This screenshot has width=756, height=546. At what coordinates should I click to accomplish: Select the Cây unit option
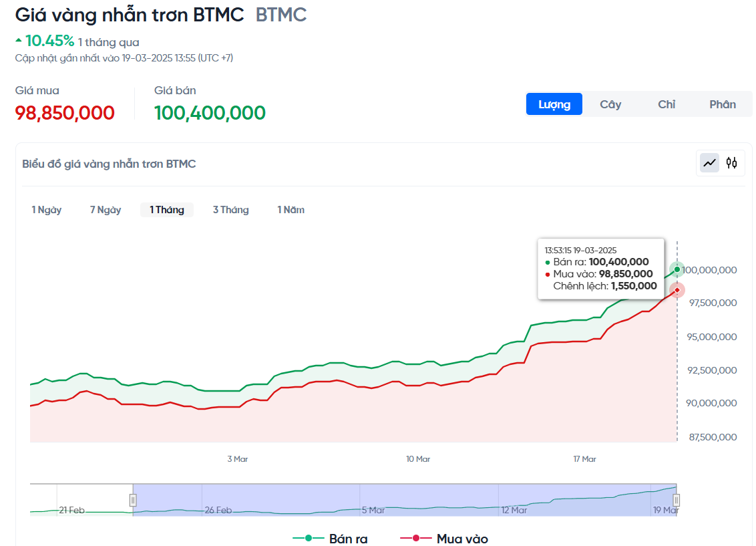click(x=610, y=104)
